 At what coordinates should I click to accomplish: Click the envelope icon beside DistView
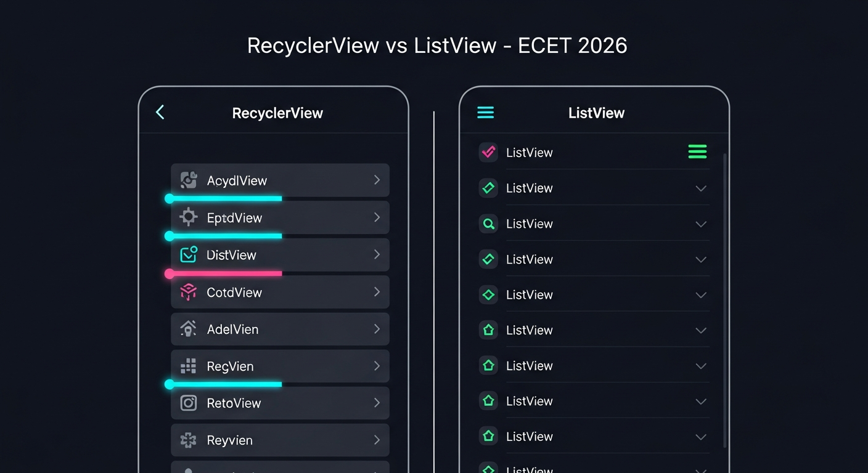click(188, 254)
